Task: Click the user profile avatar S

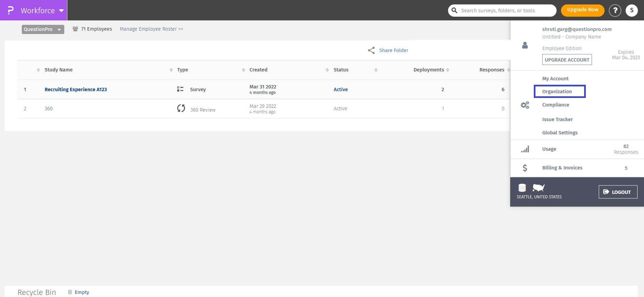Action: (x=631, y=11)
